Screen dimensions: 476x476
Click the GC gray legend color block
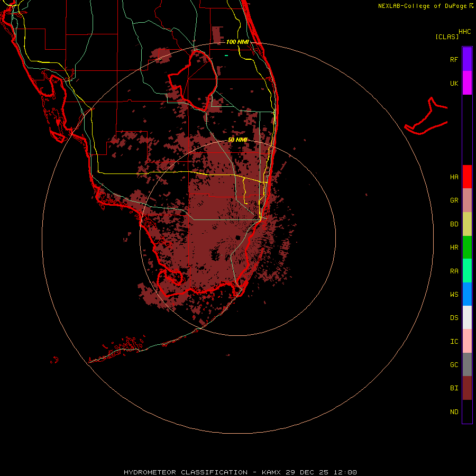point(467,364)
